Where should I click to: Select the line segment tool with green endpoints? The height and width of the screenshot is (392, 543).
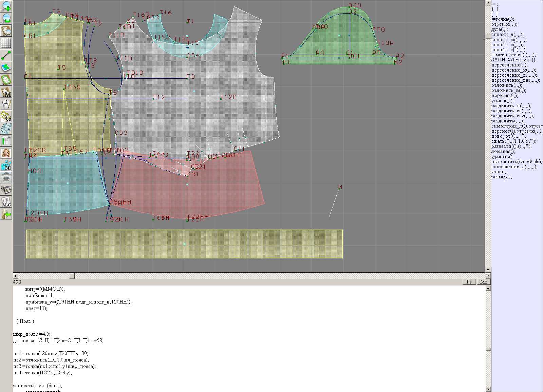click(x=6, y=55)
